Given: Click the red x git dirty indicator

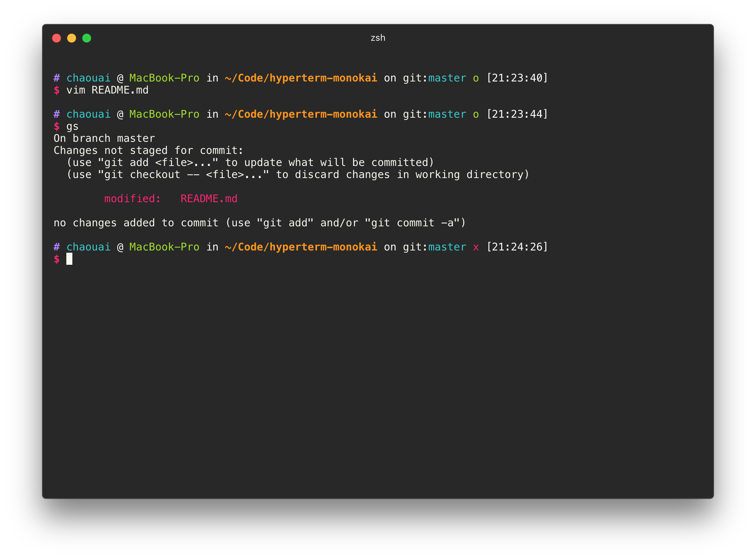Looking at the screenshot, I should pyautogui.click(x=476, y=247).
